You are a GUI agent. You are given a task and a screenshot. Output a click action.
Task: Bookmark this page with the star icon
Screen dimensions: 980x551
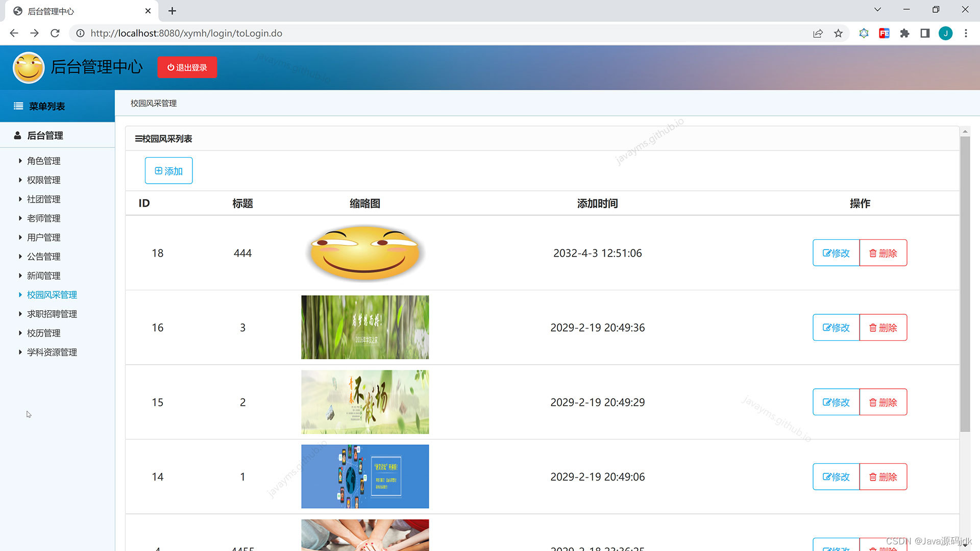[x=838, y=33]
